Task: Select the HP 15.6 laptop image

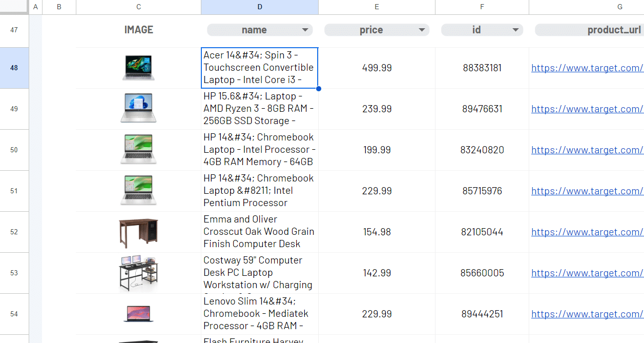Action: 138,108
